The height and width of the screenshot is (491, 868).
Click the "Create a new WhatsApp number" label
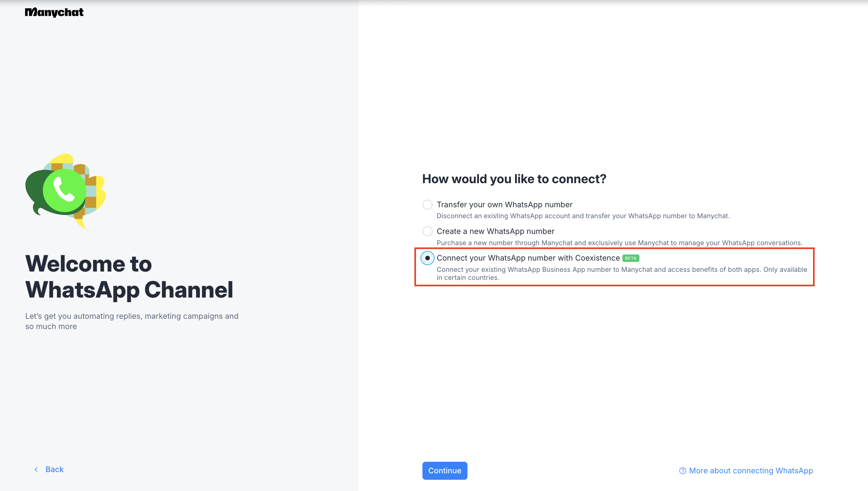tap(495, 231)
